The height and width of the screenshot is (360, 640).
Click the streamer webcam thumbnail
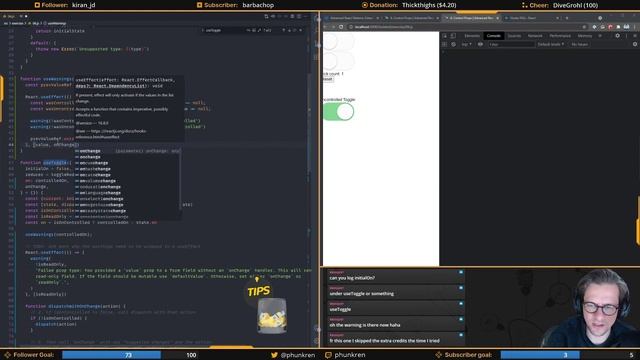[589, 308]
